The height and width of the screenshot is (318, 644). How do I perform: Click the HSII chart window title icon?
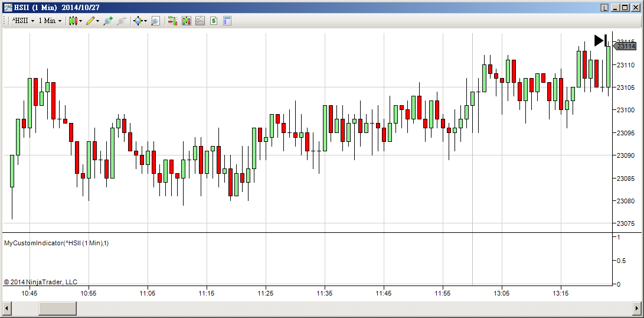point(8,8)
